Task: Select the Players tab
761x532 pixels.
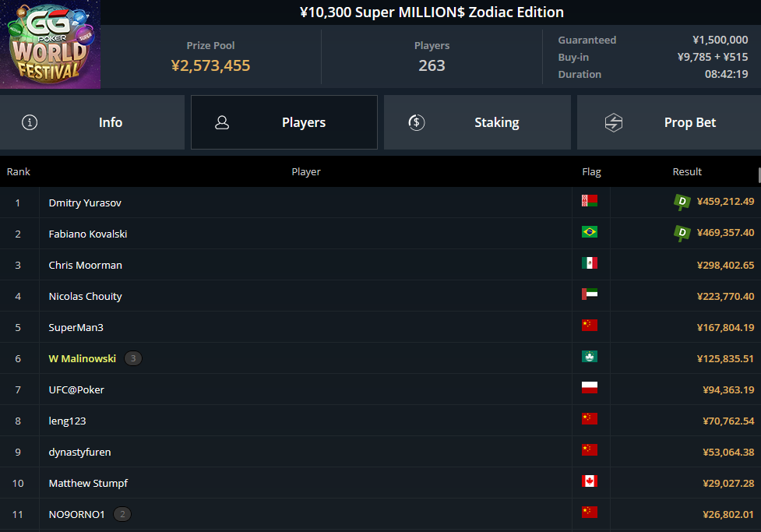Action: click(284, 122)
